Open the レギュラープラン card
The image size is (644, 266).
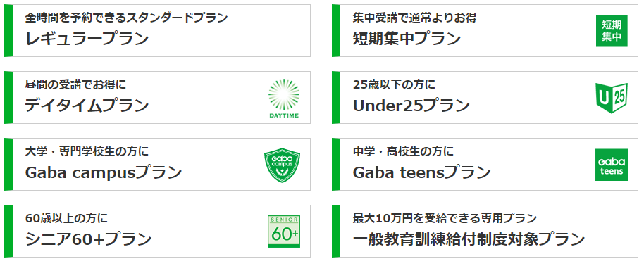(157, 31)
